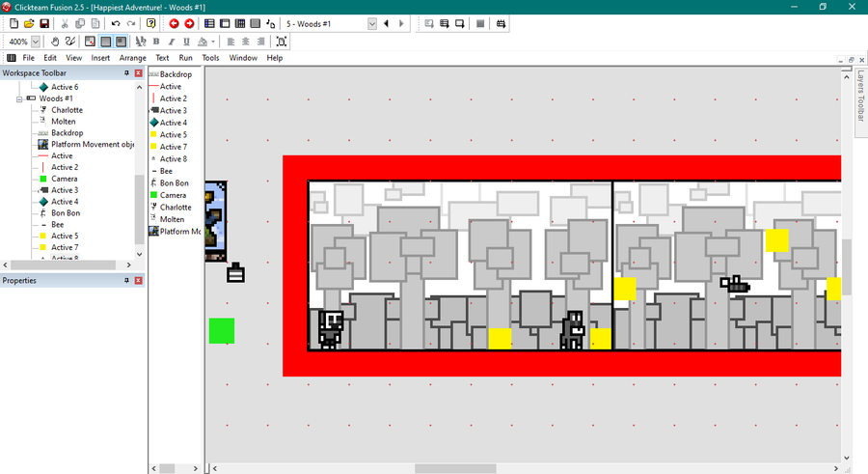Create a new application file

[x=14, y=24]
